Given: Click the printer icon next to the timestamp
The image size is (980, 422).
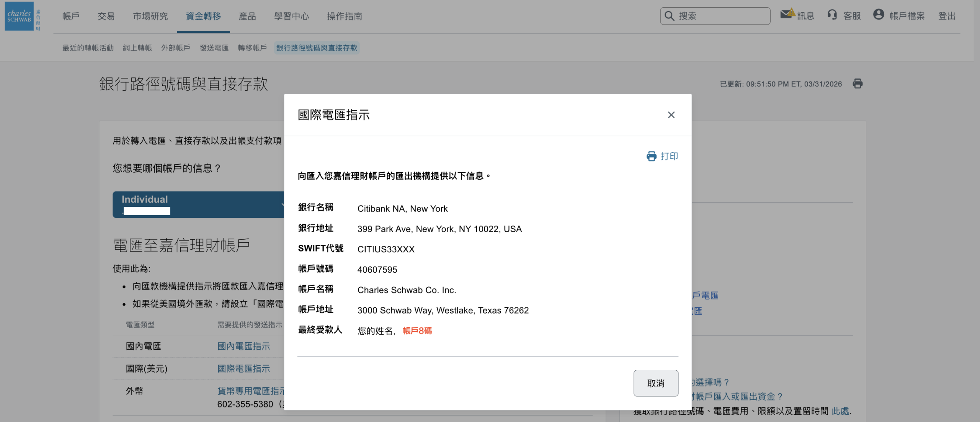Looking at the screenshot, I should point(858,84).
